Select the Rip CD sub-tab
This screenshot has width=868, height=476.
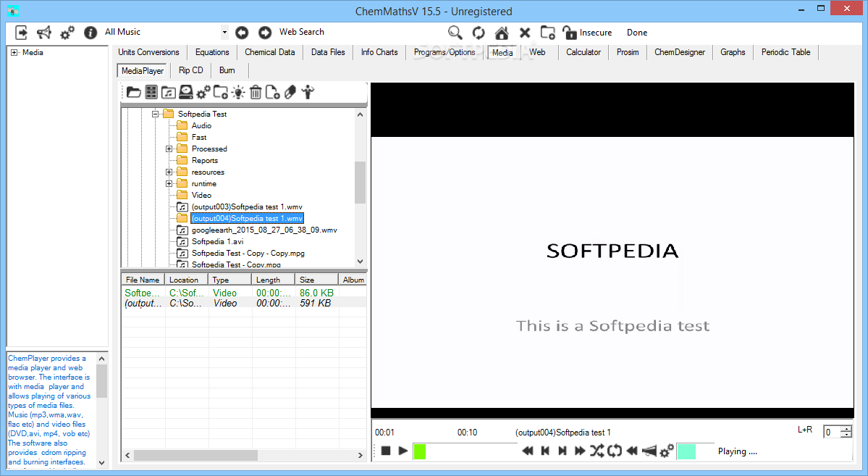pos(191,70)
